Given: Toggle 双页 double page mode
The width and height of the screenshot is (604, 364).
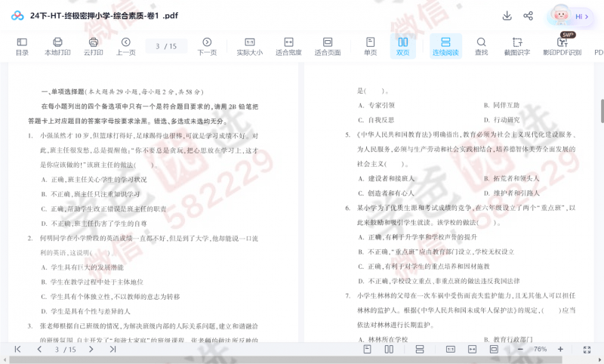Looking at the screenshot, I should pos(403,46).
